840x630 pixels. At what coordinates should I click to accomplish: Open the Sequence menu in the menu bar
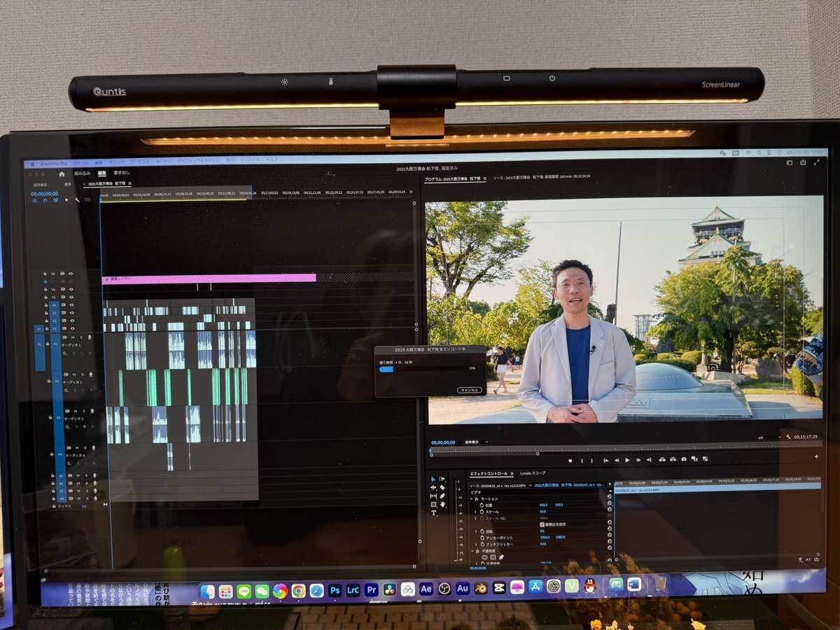pyautogui.click(x=140, y=161)
